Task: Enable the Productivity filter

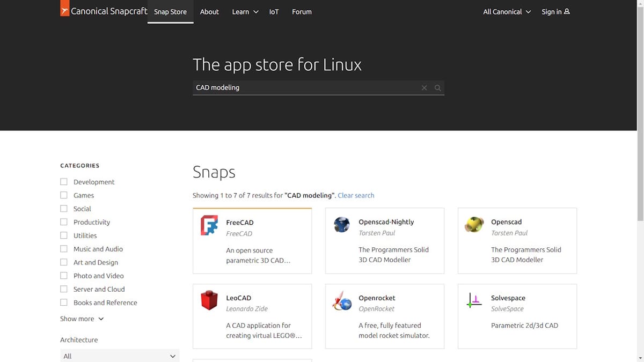Action: coord(64,222)
